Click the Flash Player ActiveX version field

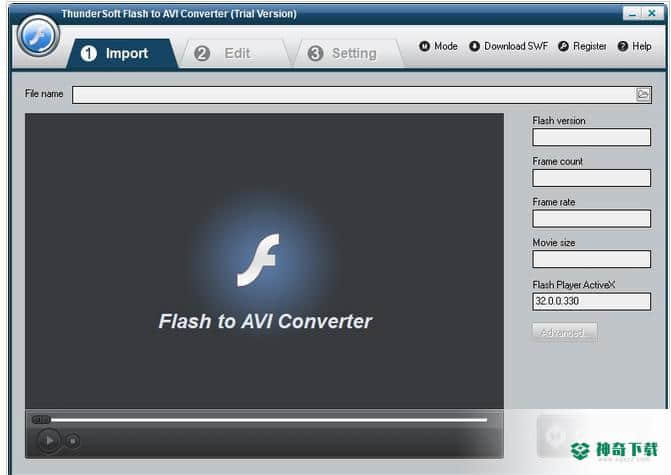[x=591, y=301]
